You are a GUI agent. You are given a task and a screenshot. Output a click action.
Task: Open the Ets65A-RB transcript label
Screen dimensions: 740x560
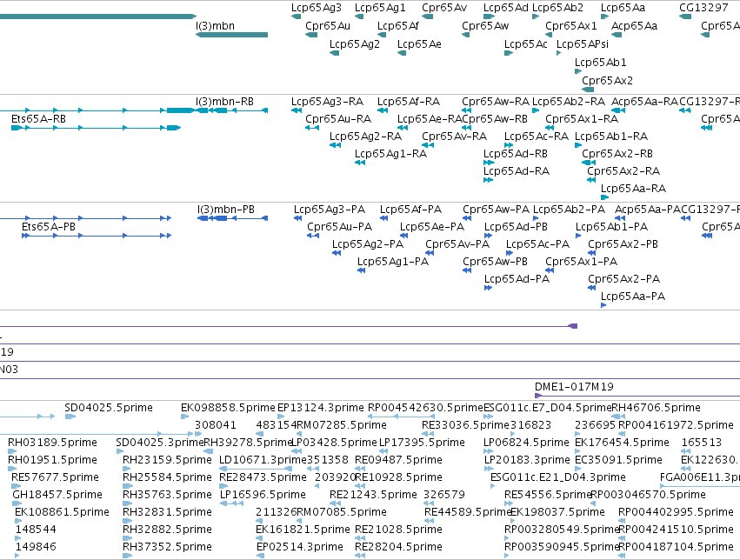click(39, 119)
